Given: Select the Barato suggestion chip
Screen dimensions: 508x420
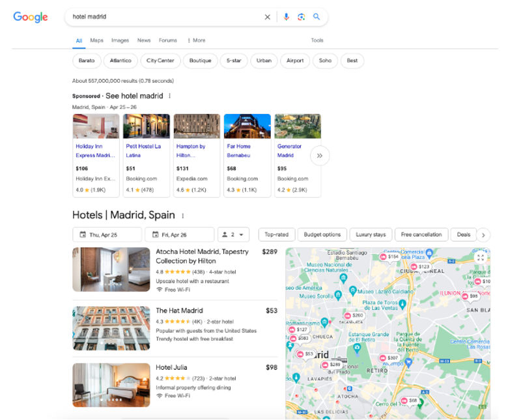Looking at the screenshot, I should tap(87, 61).
